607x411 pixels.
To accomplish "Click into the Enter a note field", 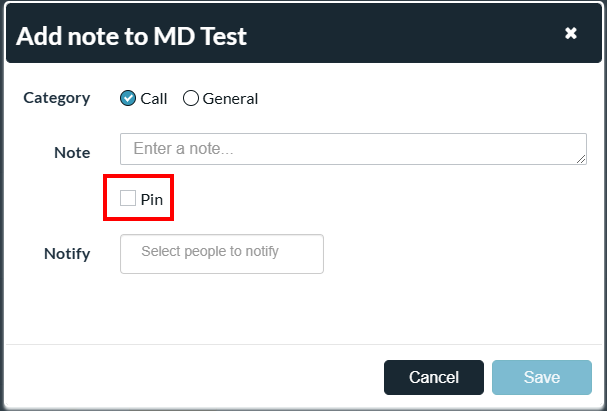I will point(350,149).
